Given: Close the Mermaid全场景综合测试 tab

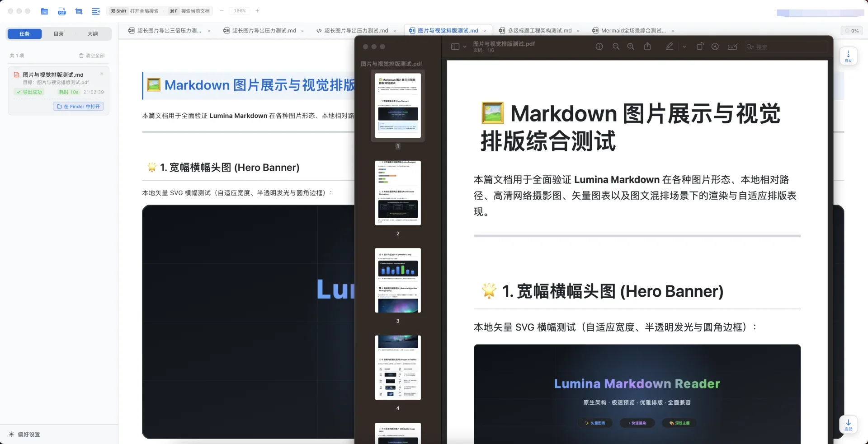Looking at the screenshot, I should pyautogui.click(x=673, y=31).
